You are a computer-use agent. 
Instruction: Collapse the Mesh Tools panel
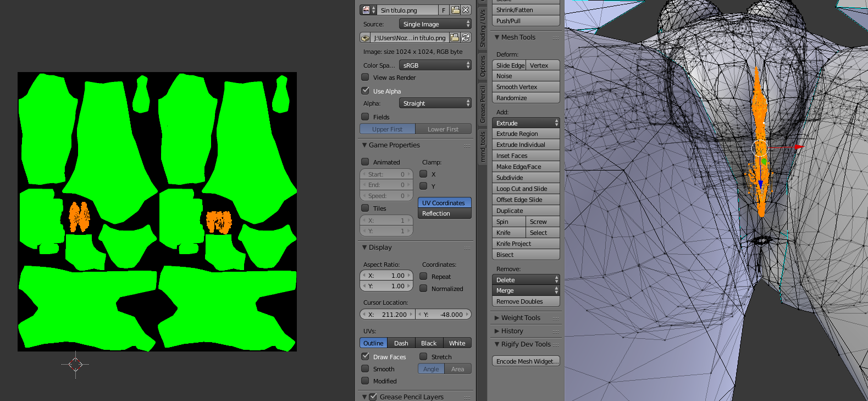point(497,37)
